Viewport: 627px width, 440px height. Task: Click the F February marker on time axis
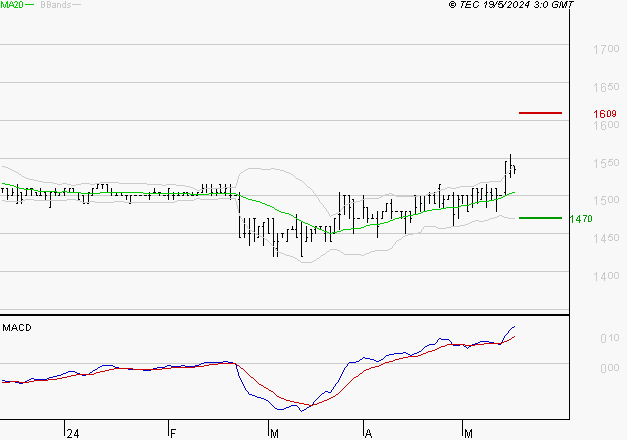click(173, 434)
